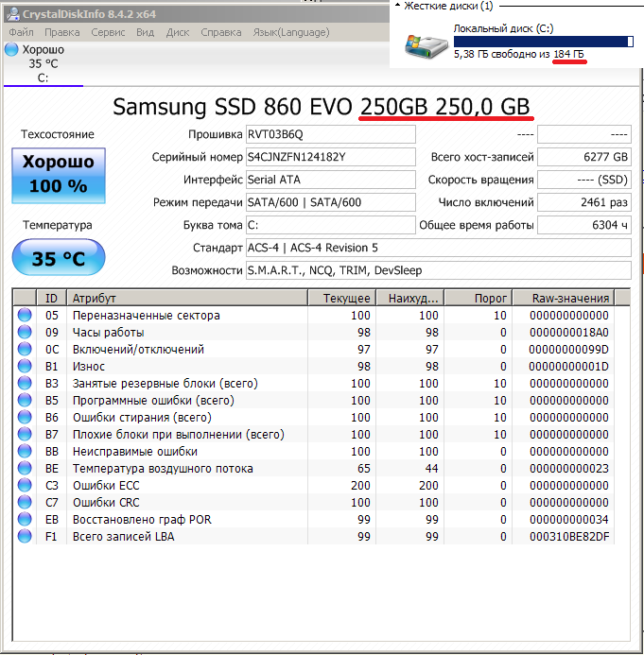Click raw value 00000000099D
The image size is (644, 655).
568,349
